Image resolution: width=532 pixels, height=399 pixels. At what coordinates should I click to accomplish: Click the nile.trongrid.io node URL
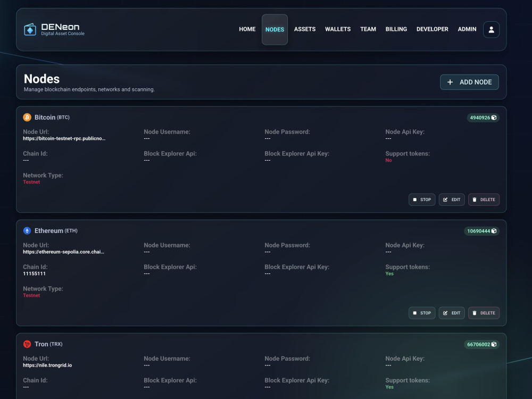47,365
